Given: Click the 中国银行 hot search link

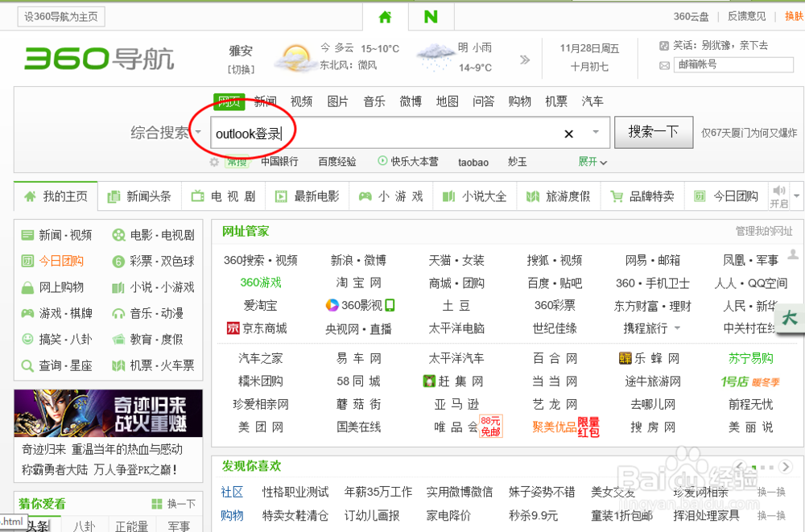Looking at the screenshot, I should tap(279, 162).
